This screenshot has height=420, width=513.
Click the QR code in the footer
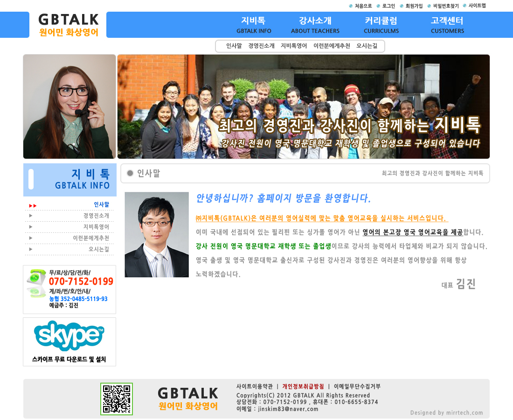(x=117, y=399)
